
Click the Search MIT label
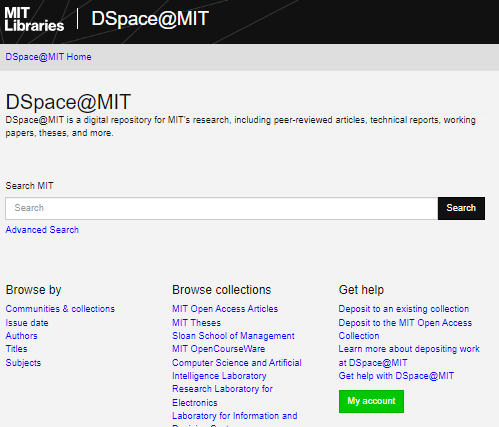click(x=29, y=186)
